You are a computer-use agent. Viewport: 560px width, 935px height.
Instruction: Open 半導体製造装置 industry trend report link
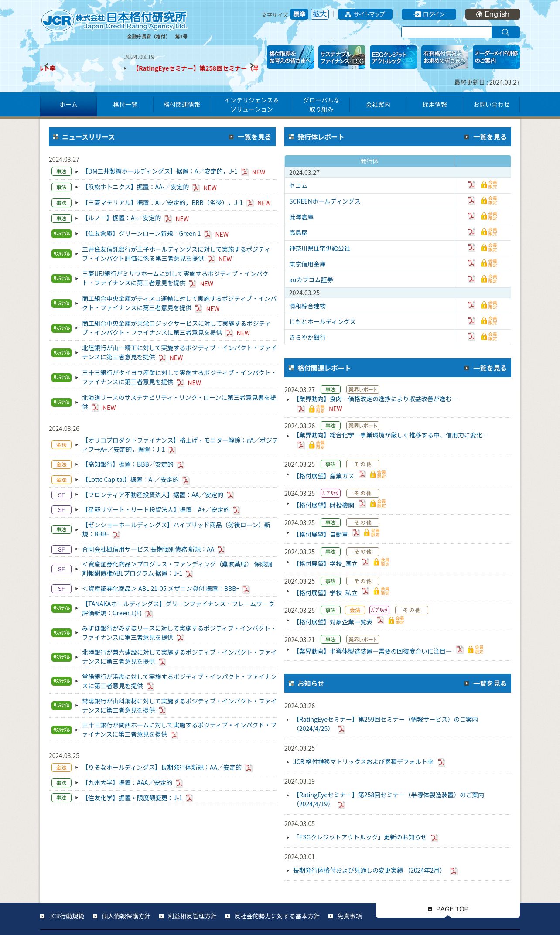pyautogui.click(x=373, y=651)
